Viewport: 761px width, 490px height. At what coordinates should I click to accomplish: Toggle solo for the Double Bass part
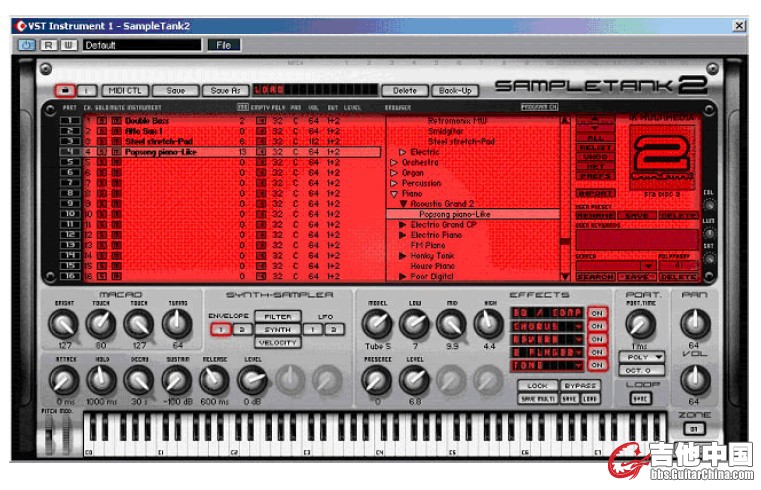coord(102,121)
